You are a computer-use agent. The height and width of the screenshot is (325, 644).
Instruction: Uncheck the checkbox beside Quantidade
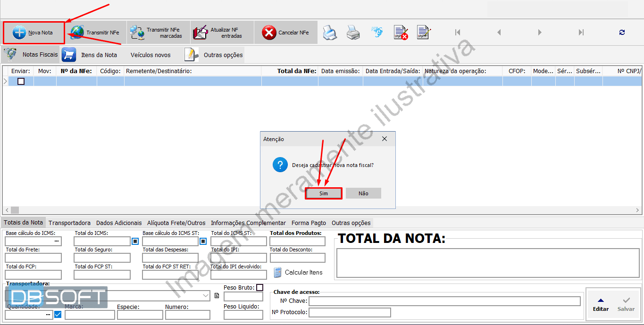pyautogui.click(x=57, y=314)
